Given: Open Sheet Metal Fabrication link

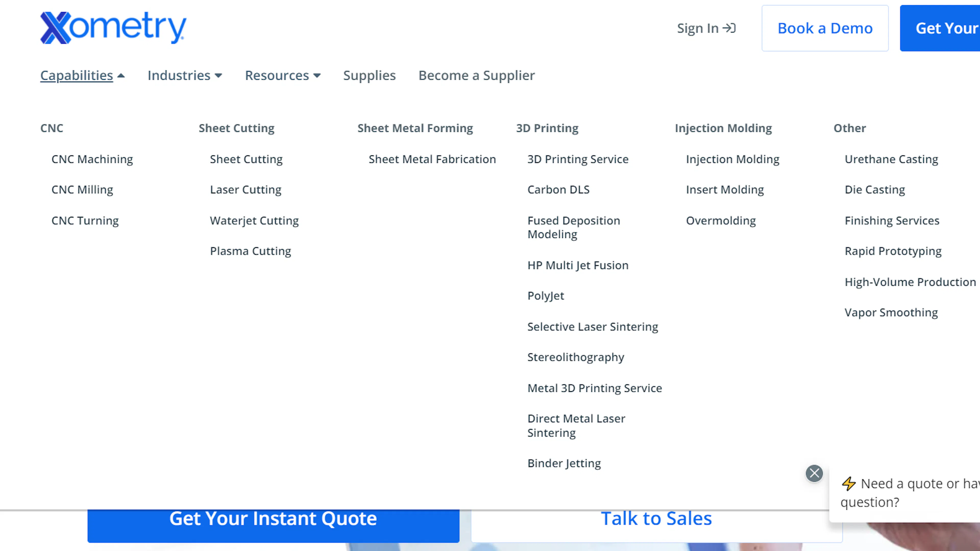Looking at the screenshot, I should pos(432,159).
